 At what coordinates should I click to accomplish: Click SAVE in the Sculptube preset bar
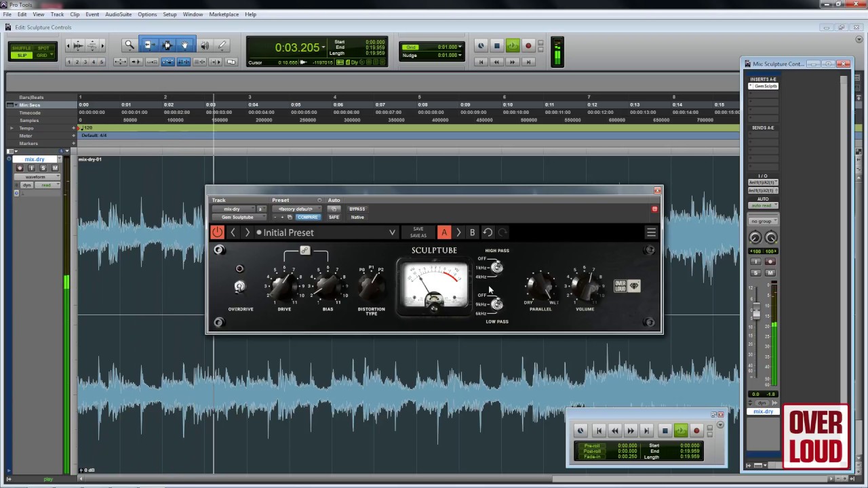[x=418, y=229]
